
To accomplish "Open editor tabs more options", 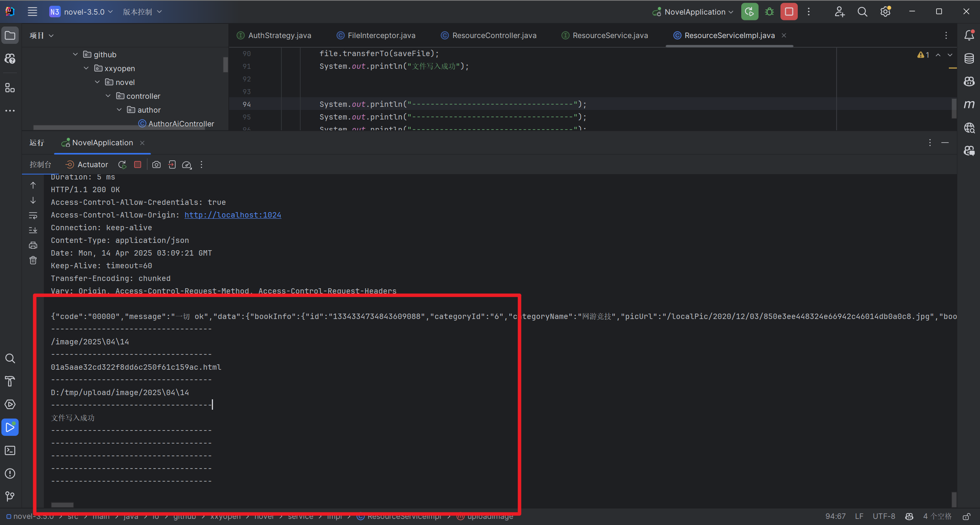I will pos(946,35).
